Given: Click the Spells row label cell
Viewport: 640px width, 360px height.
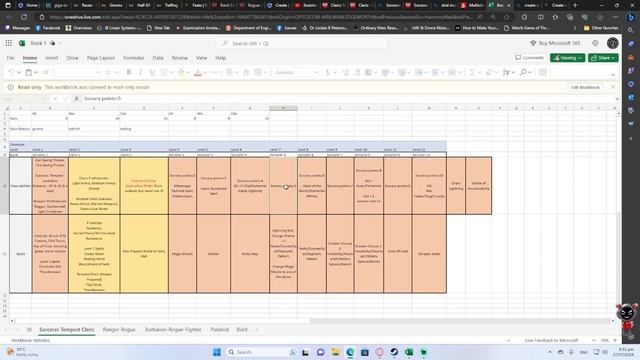Looking at the screenshot, I should coord(20,253).
